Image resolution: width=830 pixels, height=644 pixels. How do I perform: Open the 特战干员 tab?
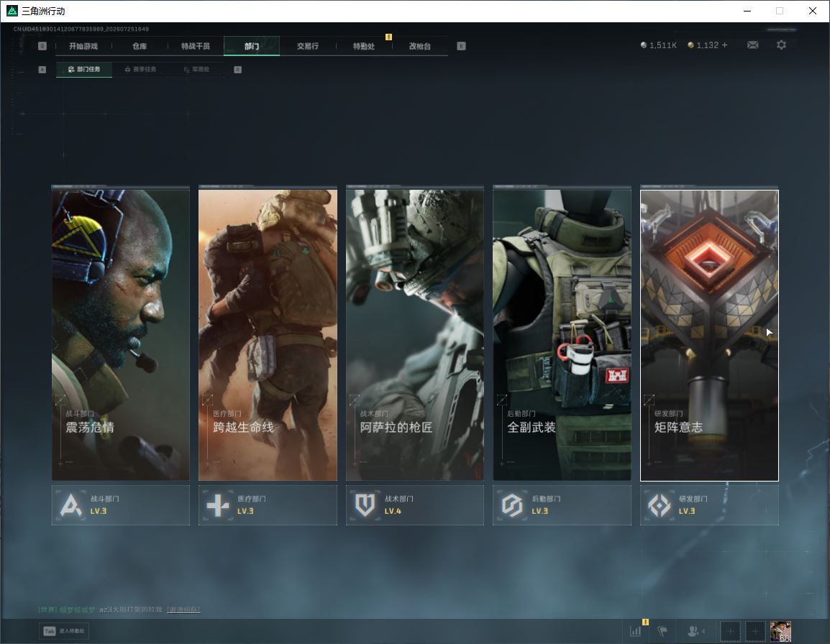click(196, 46)
